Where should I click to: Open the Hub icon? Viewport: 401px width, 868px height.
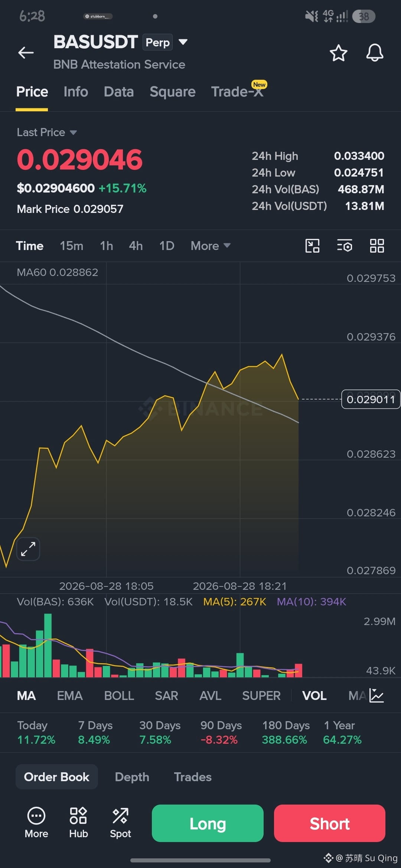click(x=78, y=823)
